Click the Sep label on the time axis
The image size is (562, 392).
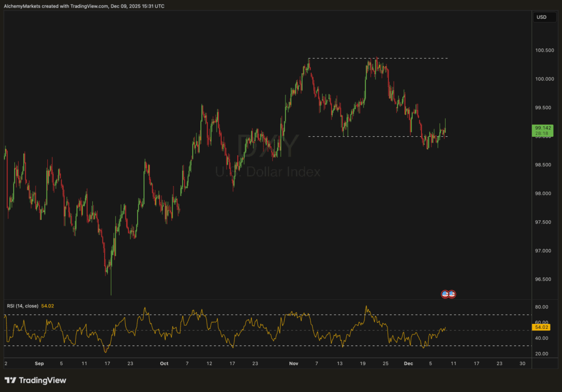pyautogui.click(x=38, y=363)
